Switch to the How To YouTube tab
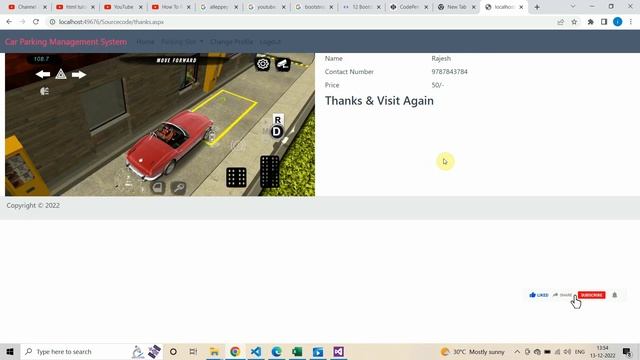The width and height of the screenshot is (640, 360). 171,7
